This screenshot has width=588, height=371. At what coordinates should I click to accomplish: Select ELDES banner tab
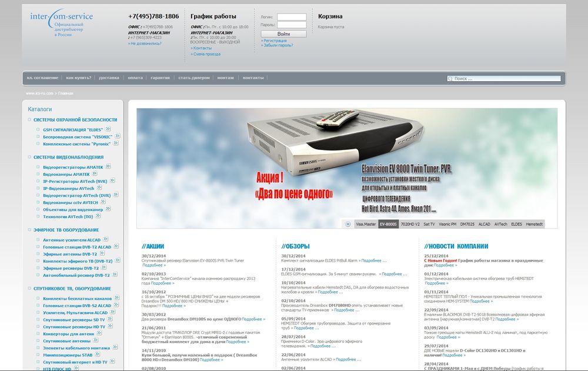516,225
